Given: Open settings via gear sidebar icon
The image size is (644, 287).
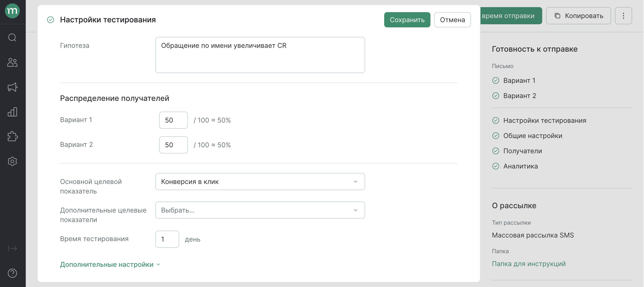Looking at the screenshot, I should tap(12, 161).
